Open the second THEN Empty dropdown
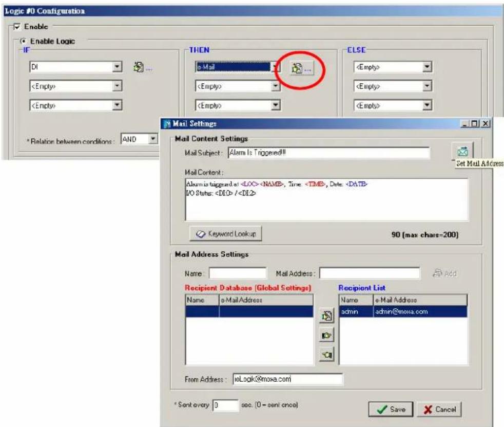This screenshot has width=504, height=427. click(x=276, y=86)
